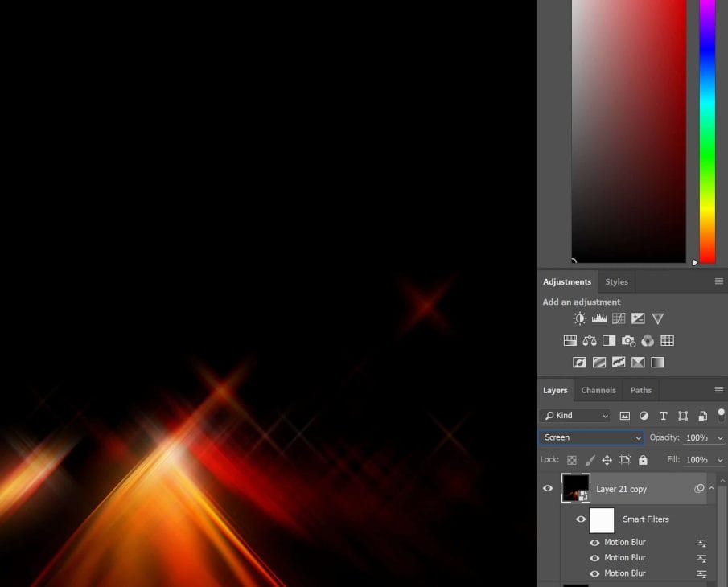Screen dimensions: 728x587
Task: Open the Kind filter dropdown
Action: (574, 416)
